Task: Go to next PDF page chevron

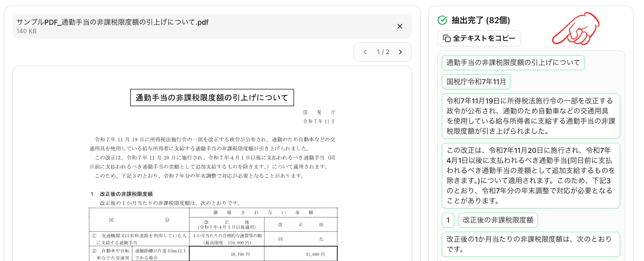Action: [x=400, y=52]
